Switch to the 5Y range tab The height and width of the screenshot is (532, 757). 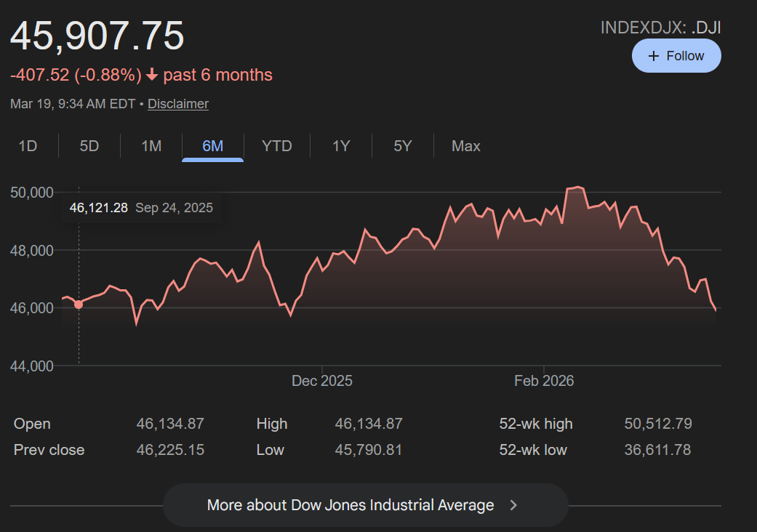(x=403, y=145)
